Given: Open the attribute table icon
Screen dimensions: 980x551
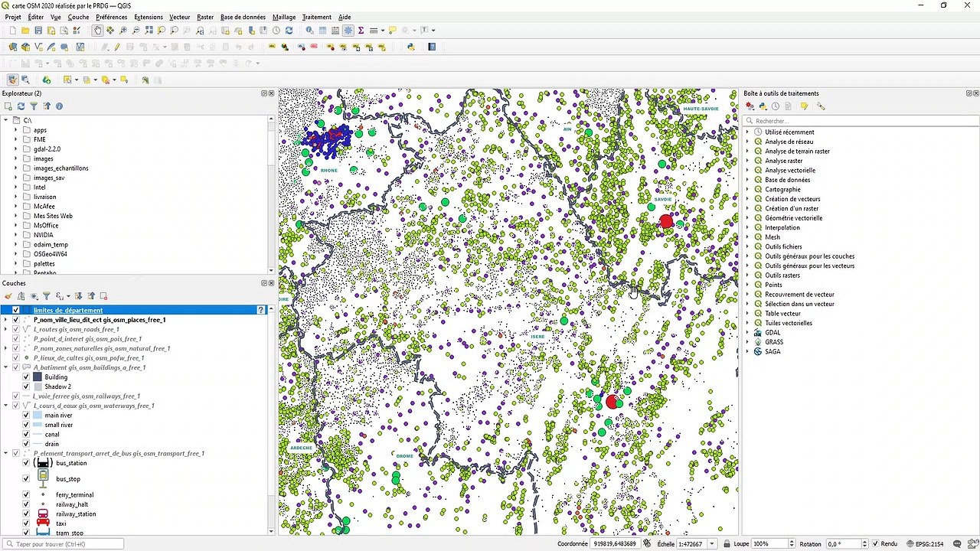Looking at the screenshot, I should tap(323, 31).
